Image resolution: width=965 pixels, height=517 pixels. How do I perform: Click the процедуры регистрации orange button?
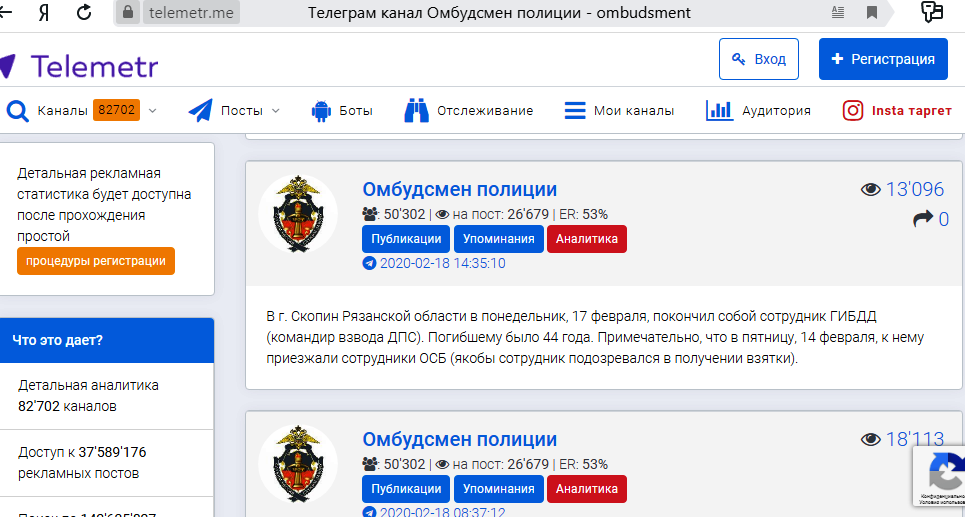coord(96,261)
